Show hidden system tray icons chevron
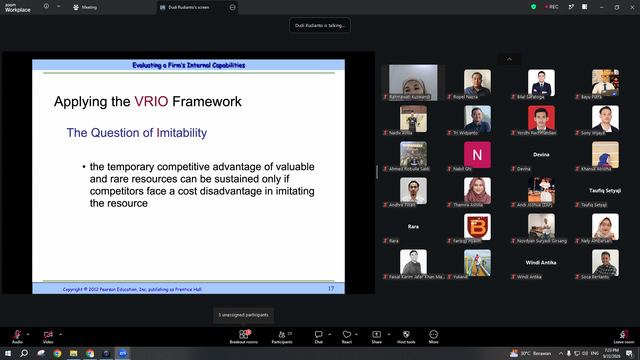This screenshot has height=360, width=640. click(x=561, y=353)
